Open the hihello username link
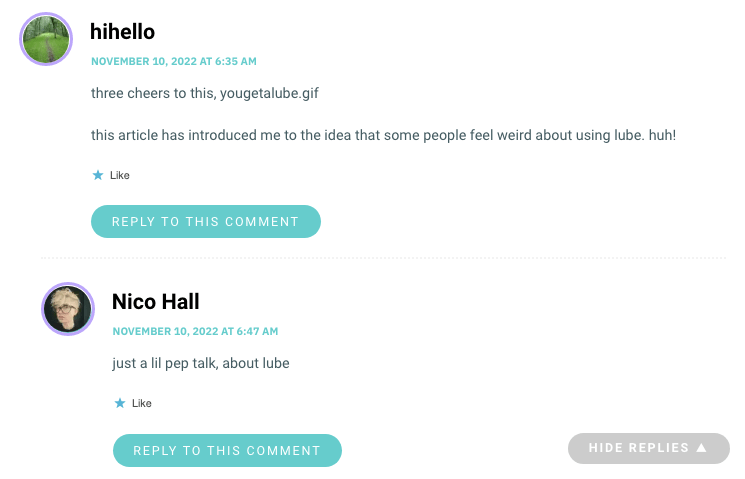 click(x=123, y=32)
